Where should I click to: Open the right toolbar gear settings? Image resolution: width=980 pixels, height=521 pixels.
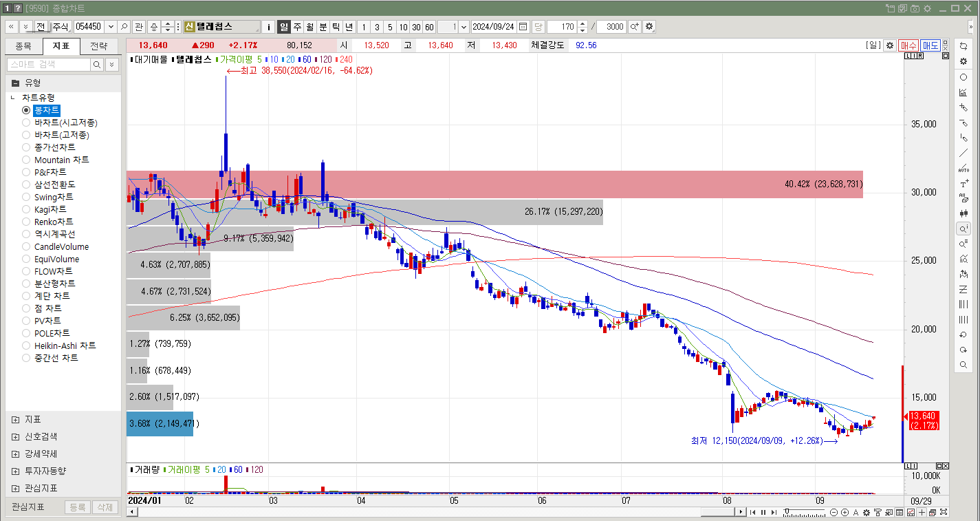pyautogui.click(x=963, y=61)
